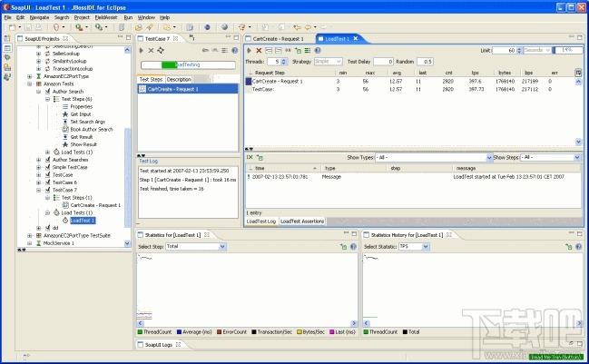Open help in Statistics History panel
This screenshot has height=364, width=589.
(x=578, y=247)
